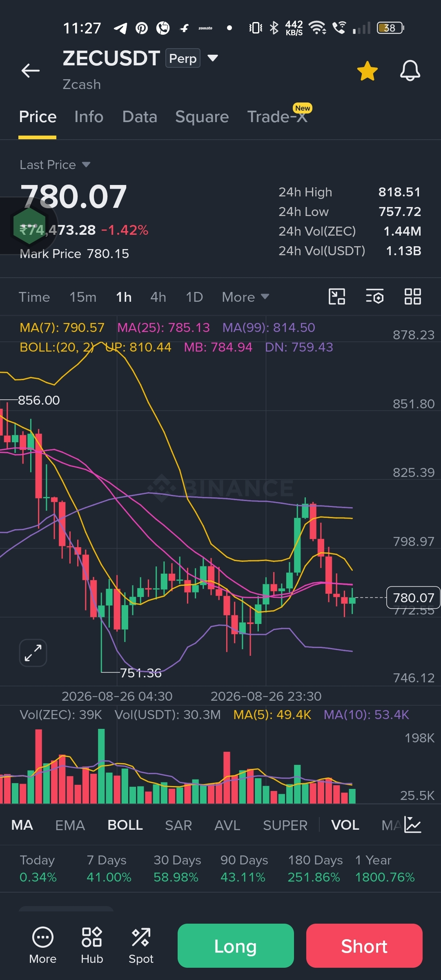Toggle the AVL indicator

227,825
